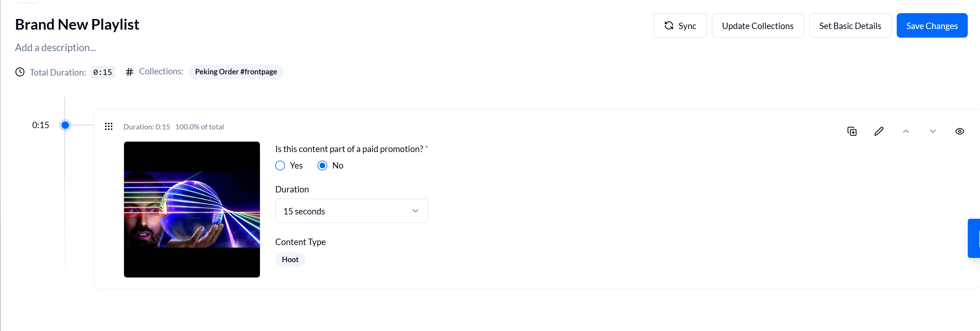Click the Save Changes button
This screenshot has height=331, width=980.
932,25
